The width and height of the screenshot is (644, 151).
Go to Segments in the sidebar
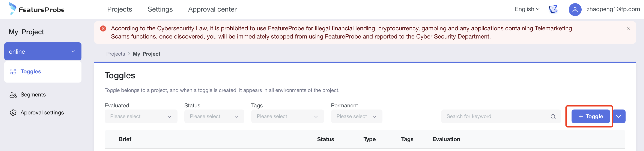coord(33,95)
